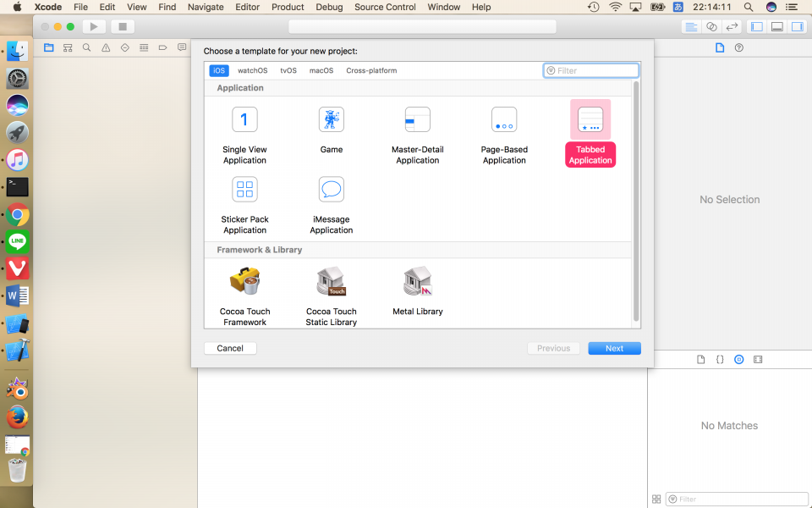
Task: Show the Quick Help inspector
Action: point(739,47)
